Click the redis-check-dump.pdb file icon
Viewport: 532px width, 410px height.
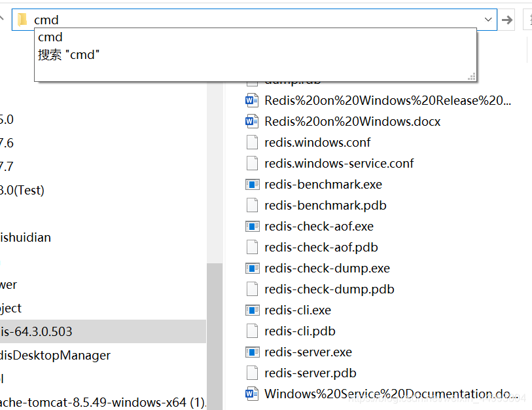(x=252, y=289)
